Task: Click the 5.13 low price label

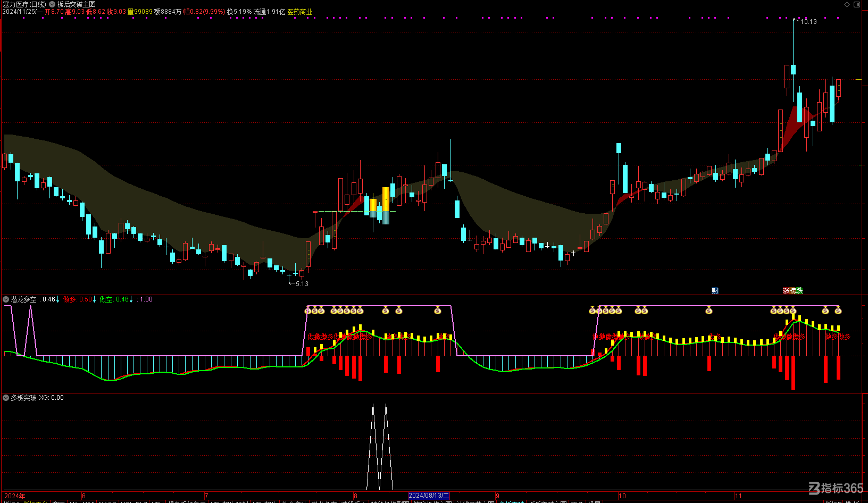Action: pos(302,284)
